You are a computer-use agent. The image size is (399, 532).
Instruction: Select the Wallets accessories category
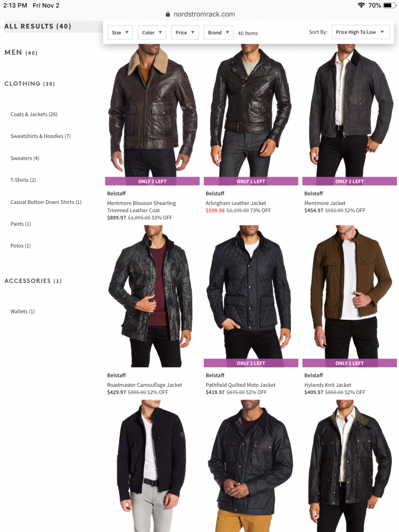pos(23,311)
